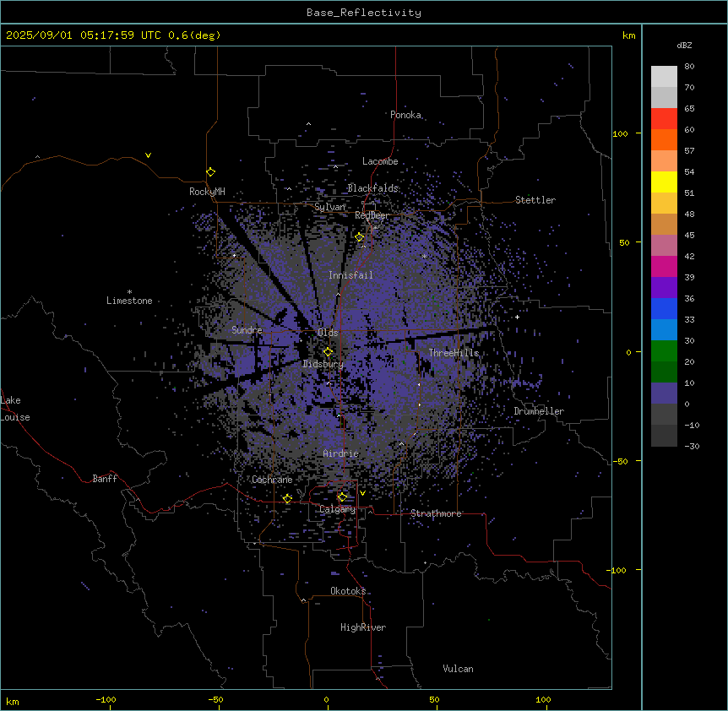Click the yellow diamond marker above Calgary
This screenshot has width=728, height=711.
342,497
